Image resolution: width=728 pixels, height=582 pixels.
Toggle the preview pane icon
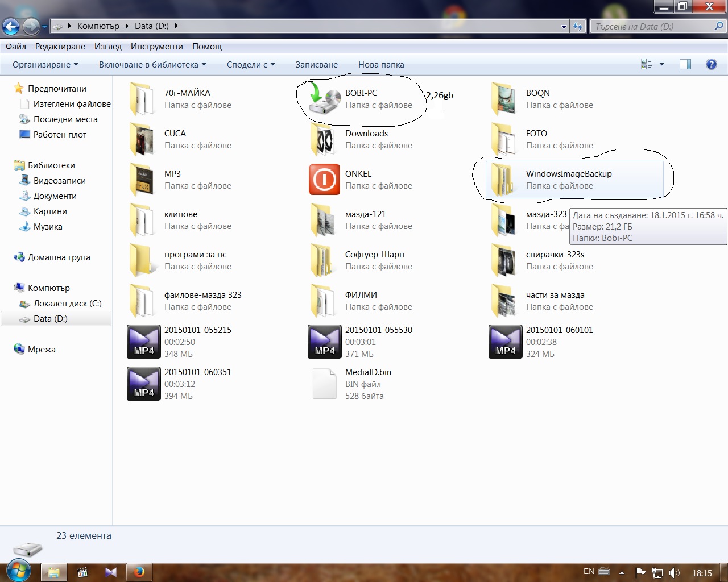point(685,64)
